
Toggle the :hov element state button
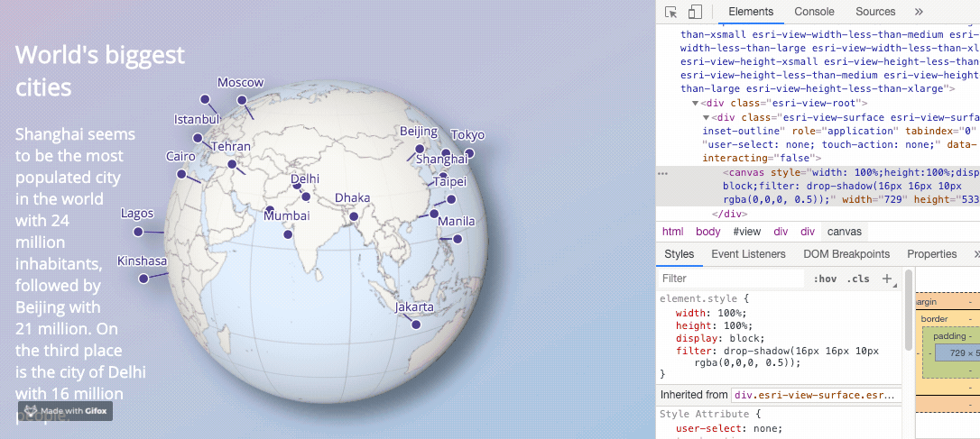click(825, 279)
